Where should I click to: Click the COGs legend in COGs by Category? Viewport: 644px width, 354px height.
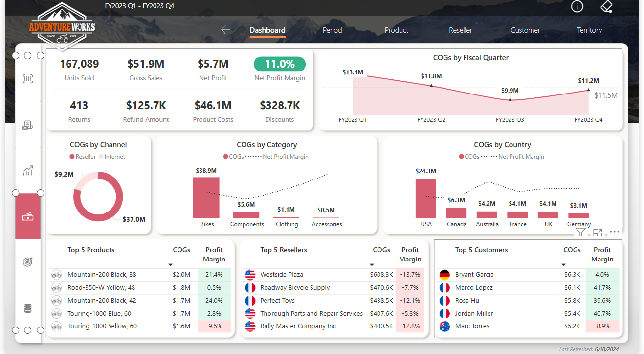(233, 157)
